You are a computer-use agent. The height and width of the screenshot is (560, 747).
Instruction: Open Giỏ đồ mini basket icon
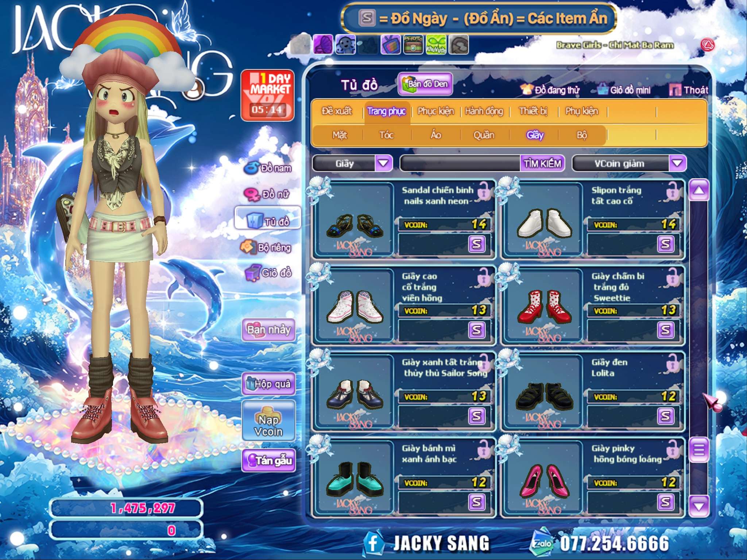(x=603, y=89)
